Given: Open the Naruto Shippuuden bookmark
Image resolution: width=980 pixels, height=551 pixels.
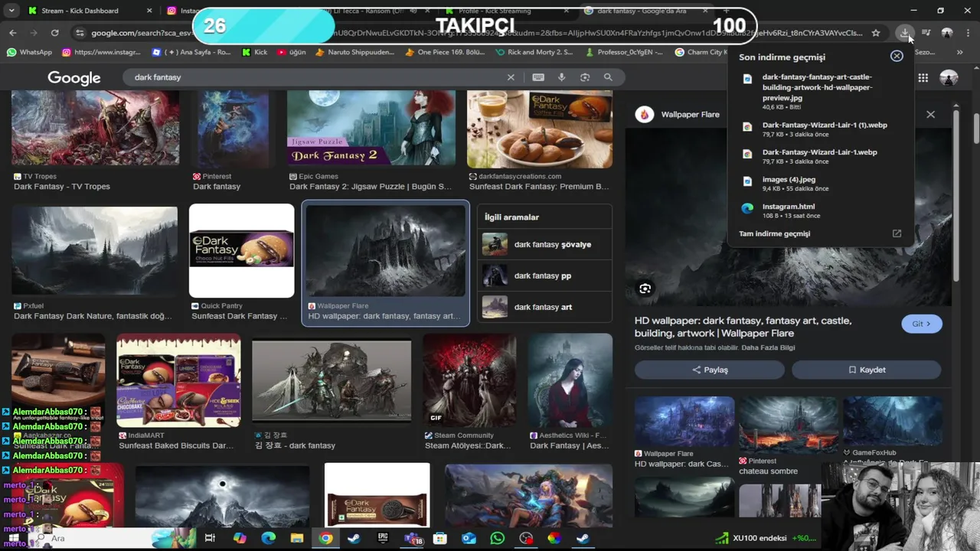Looking at the screenshot, I should coord(354,52).
